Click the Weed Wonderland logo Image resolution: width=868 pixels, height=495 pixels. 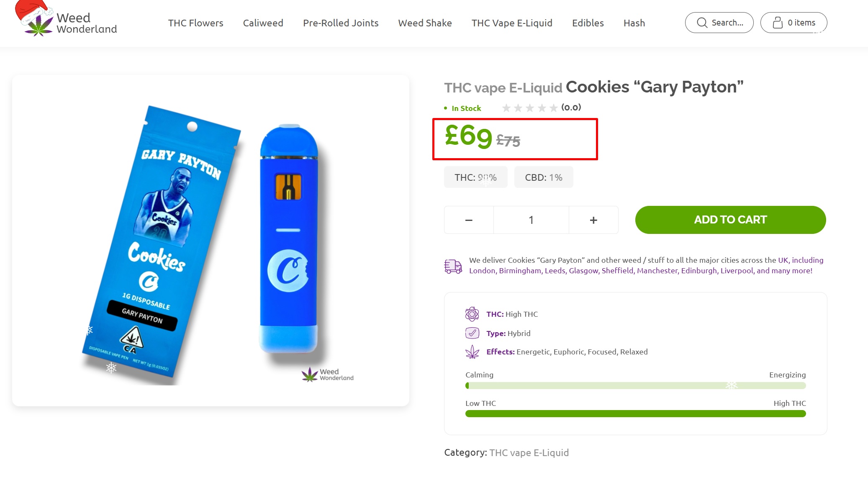point(66,19)
